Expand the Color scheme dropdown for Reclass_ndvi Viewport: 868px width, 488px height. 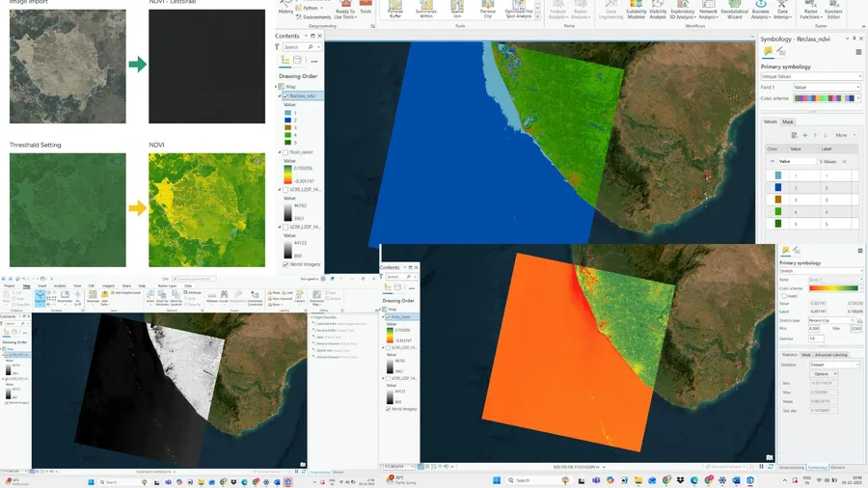(x=827, y=98)
